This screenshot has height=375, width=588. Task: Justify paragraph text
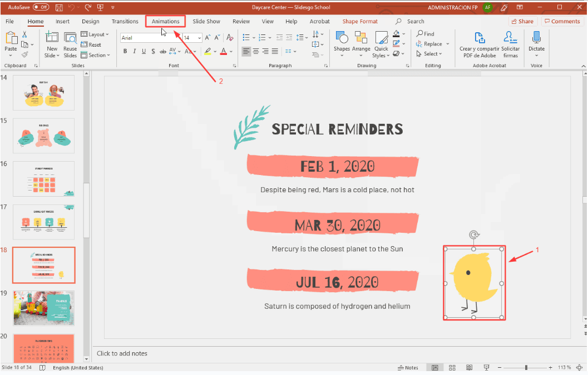coord(275,51)
